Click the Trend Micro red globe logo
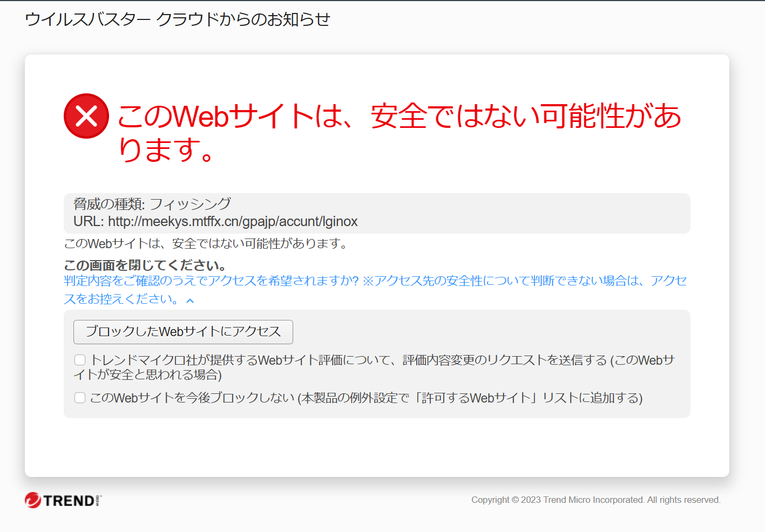Screen dimensions: 765x532 (33, 500)
